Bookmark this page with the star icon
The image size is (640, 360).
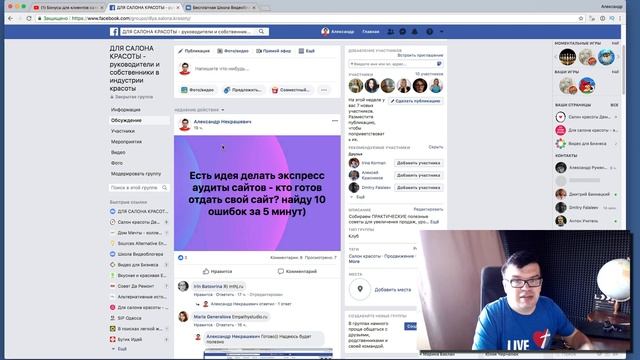tap(581, 18)
